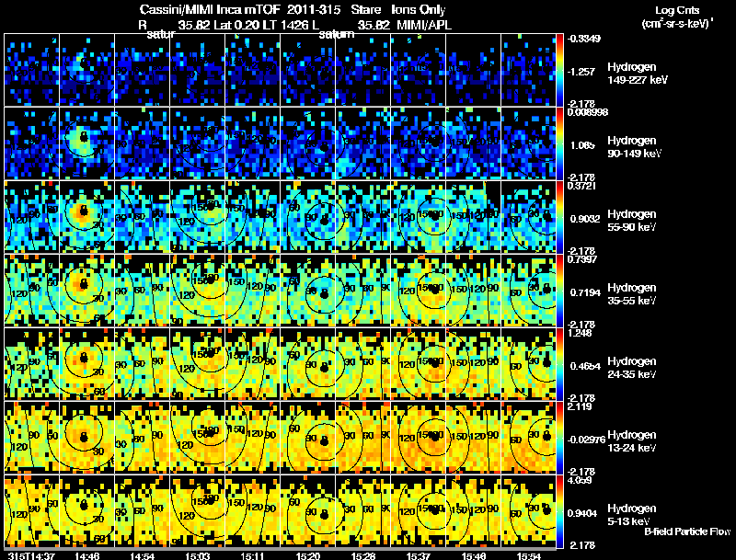
Task: Click the Hydrogen 55-90 keV row label
Action: pos(632,221)
